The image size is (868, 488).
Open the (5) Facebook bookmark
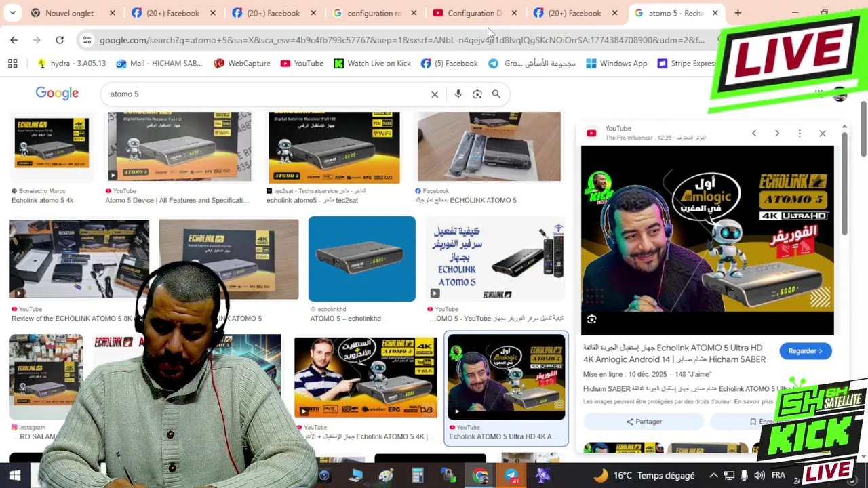click(450, 63)
